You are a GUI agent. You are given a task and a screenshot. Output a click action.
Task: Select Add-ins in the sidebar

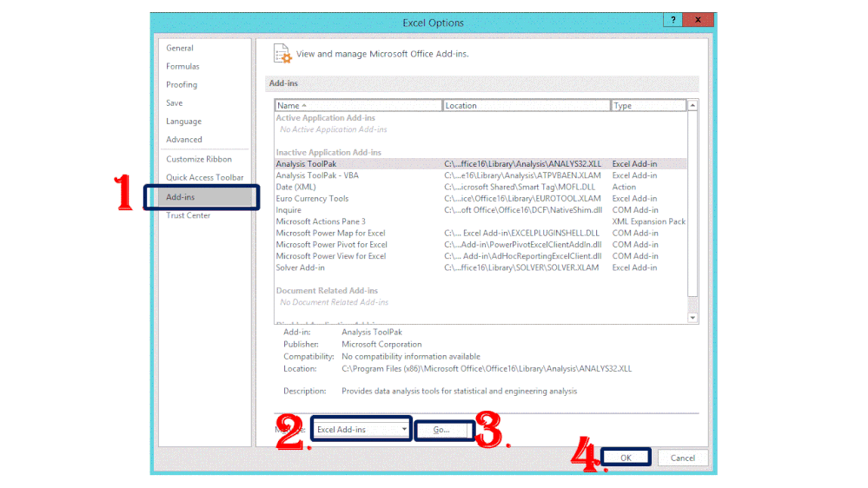pyautogui.click(x=202, y=197)
